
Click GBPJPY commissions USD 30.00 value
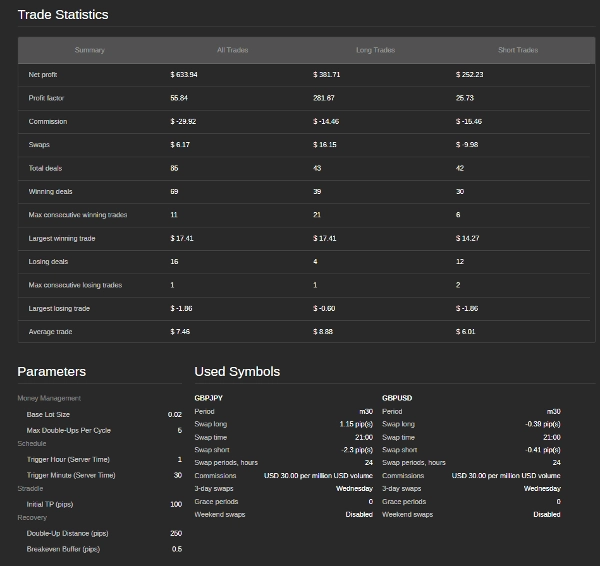(x=318, y=476)
